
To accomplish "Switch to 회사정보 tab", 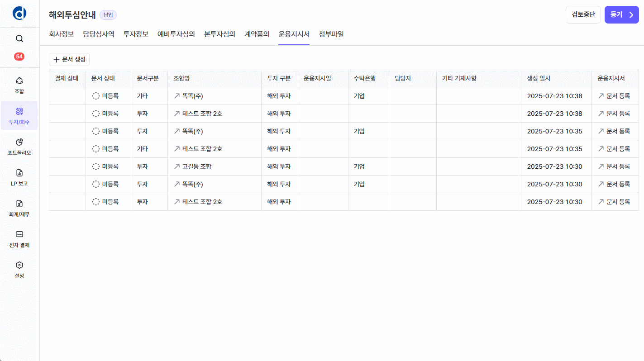I will click(x=61, y=34).
